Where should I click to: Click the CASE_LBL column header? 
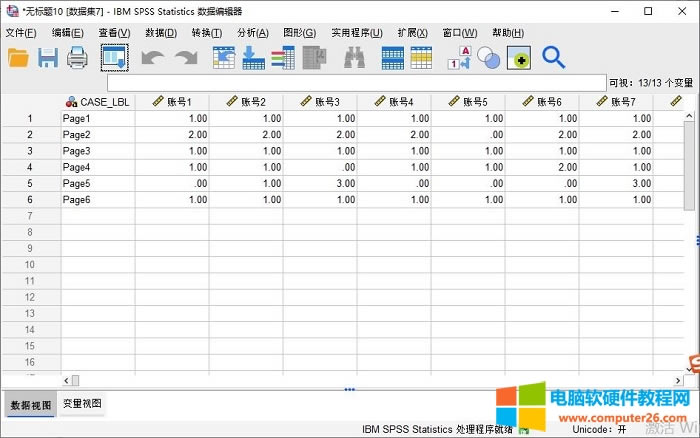pyautogui.click(x=98, y=101)
